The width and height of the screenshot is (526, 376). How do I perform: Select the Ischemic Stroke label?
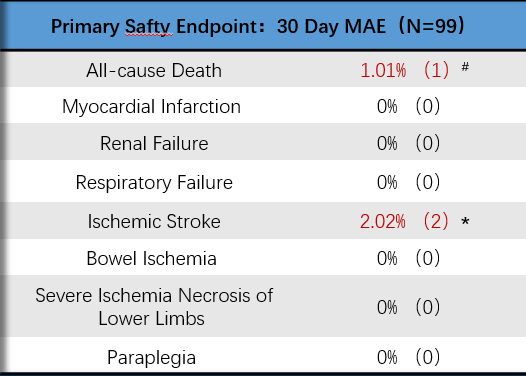[x=154, y=221]
